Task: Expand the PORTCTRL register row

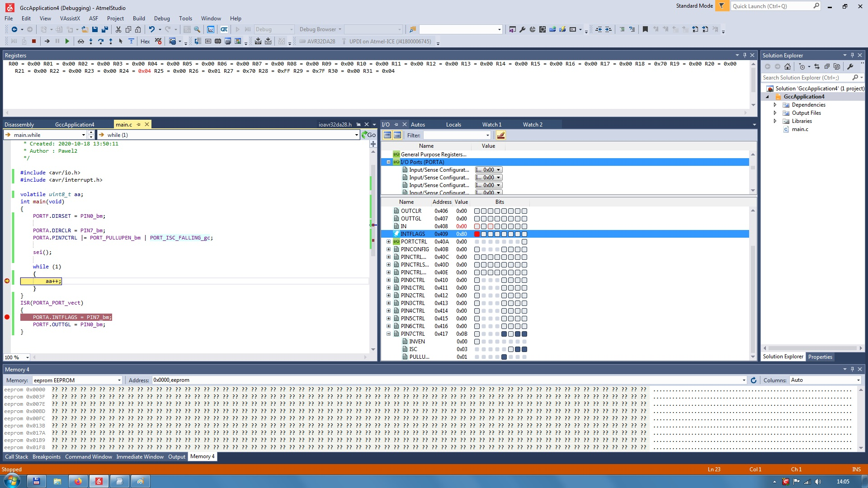Action: pos(388,242)
